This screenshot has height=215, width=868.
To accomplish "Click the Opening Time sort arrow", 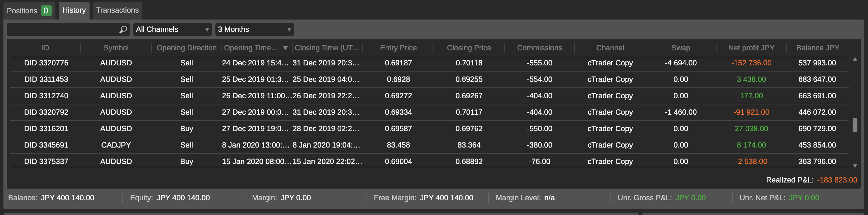I will [285, 48].
